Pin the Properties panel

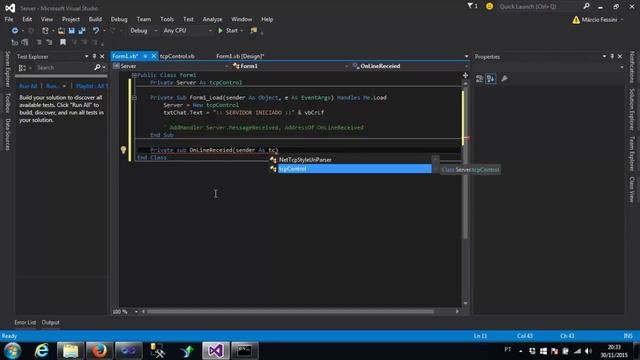click(612, 56)
